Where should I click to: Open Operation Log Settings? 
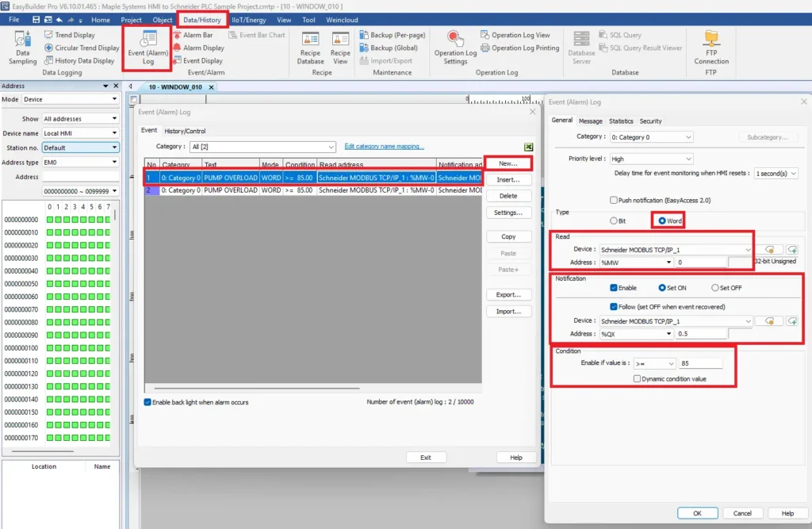pyautogui.click(x=455, y=48)
